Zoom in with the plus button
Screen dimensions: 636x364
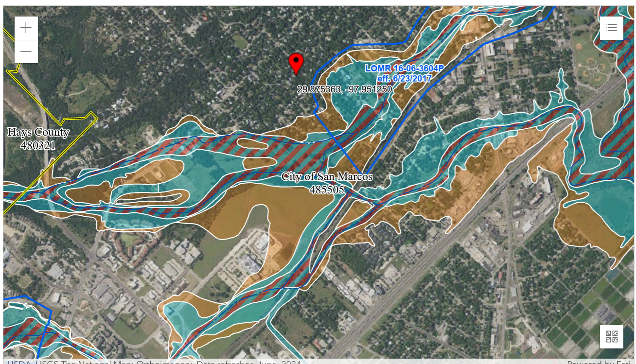[x=26, y=28]
